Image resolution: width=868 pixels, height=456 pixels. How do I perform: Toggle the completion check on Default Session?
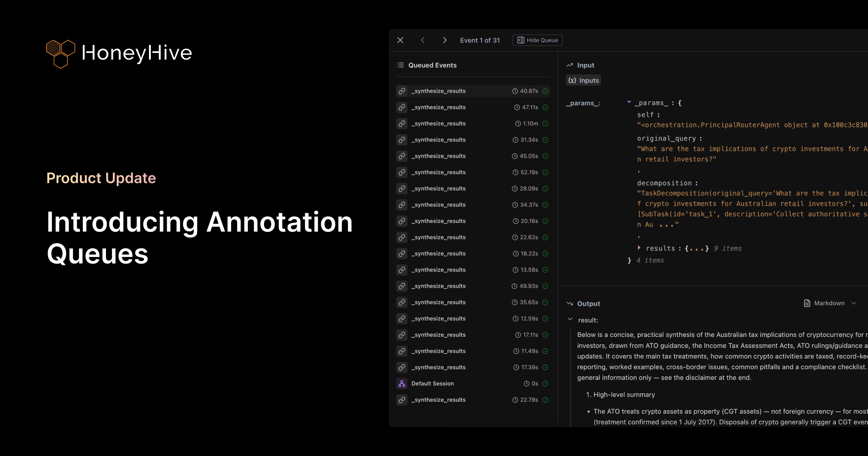coord(545,383)
